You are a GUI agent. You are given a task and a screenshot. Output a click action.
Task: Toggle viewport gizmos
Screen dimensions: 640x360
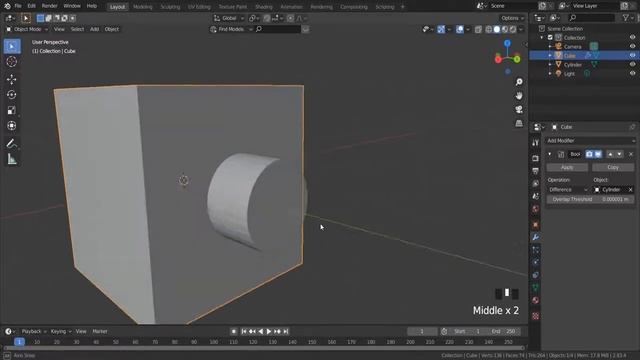click(x=441, y=29)
